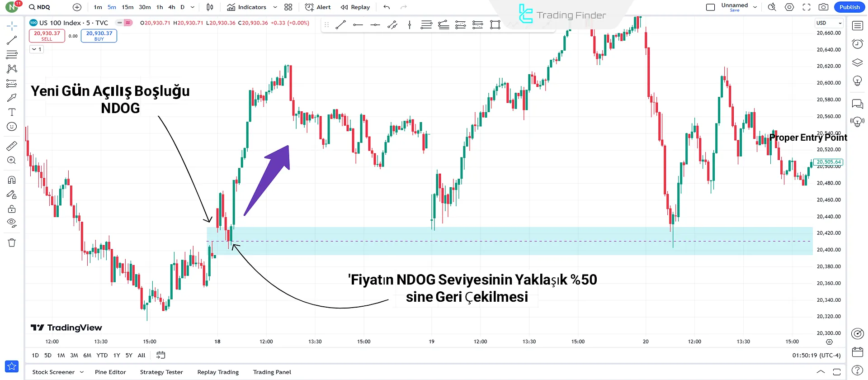868x380 pixels.
Task: Switch to the D daily timeframe
Action: (183, 7)
